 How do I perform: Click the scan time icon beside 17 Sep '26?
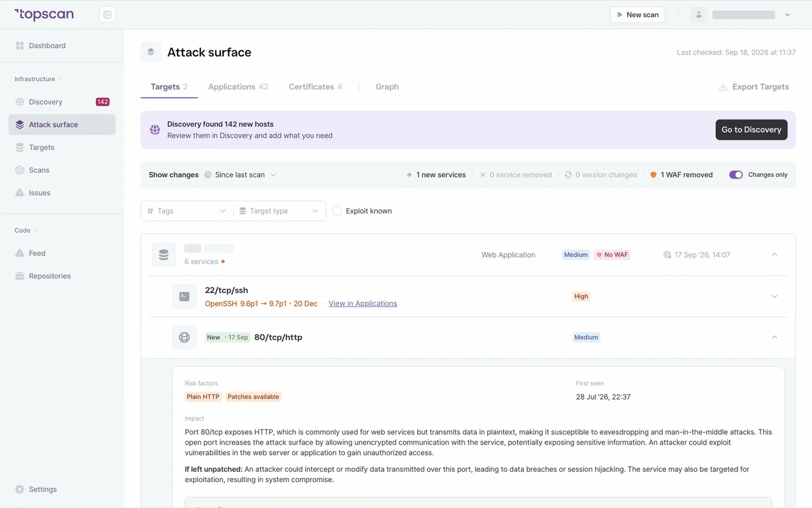tap(667, 255)
